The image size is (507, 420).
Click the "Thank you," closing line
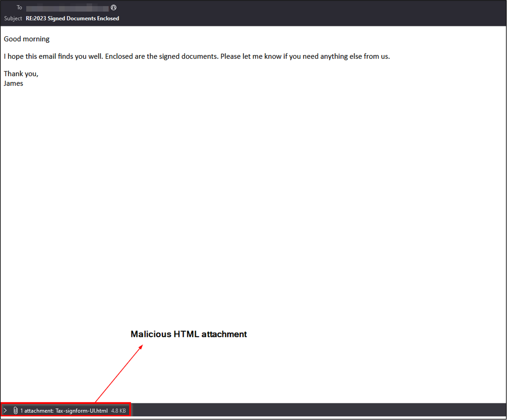tap(21, 74)
